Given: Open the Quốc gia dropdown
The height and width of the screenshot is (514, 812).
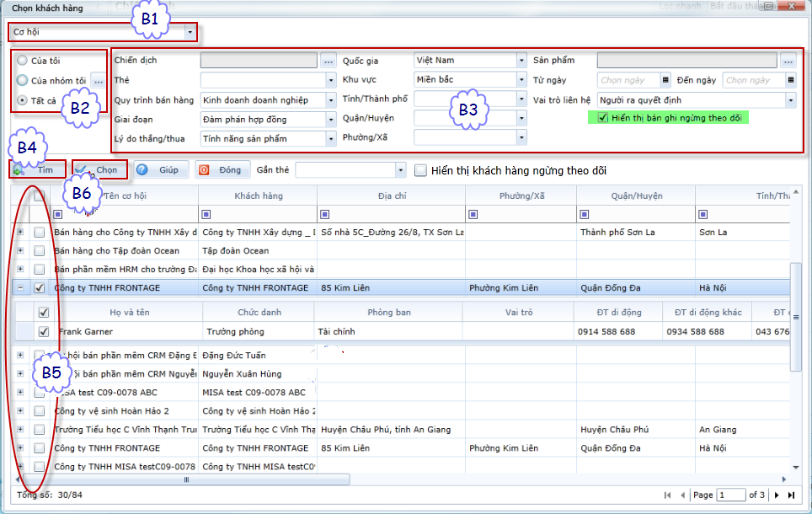Looking at the screenshot, I should point(522,61).
